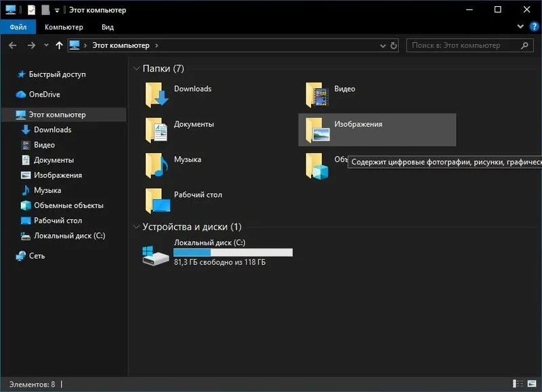Screen dimensions: 542x392
Task: Click the Properties icon in quick access toolbar
Action: 31,9
